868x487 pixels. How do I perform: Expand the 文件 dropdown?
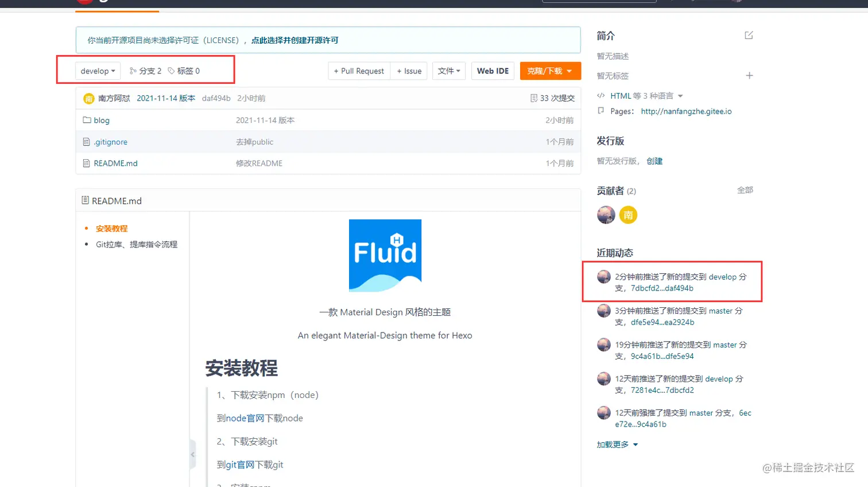449,71
